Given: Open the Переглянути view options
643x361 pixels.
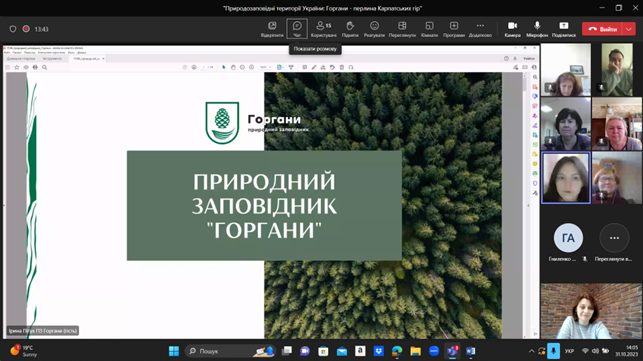Looking at the screenshot, I should (x=402, y=29).
